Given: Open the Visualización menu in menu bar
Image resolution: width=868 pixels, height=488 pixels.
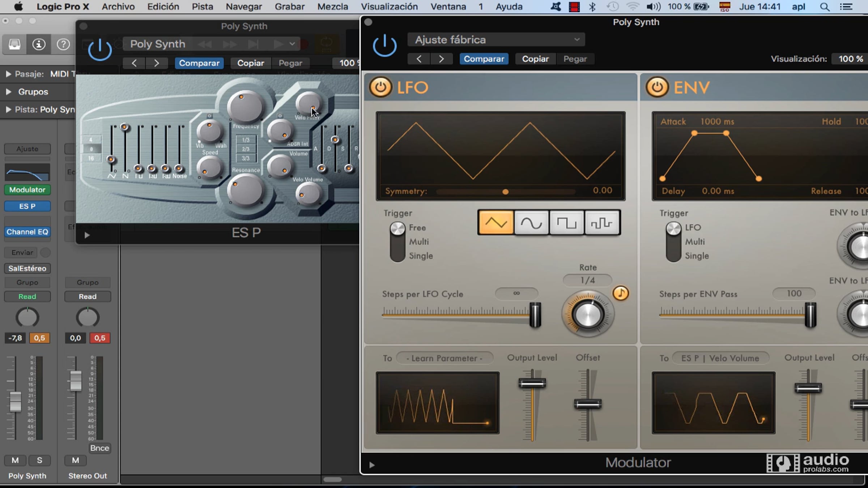Looking at the screenshot, I should tap(389, 7).
